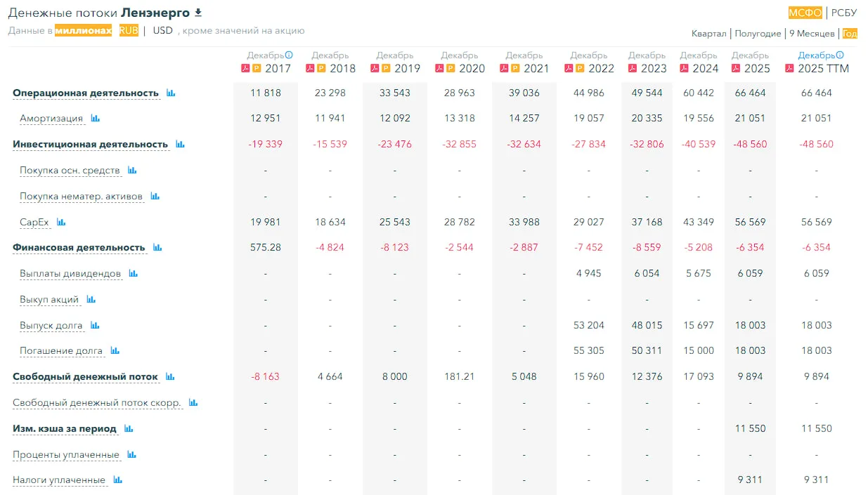Open chart icon for Инвестиционная деятельность
868x495 pixels.
click(x=180, y=144)
